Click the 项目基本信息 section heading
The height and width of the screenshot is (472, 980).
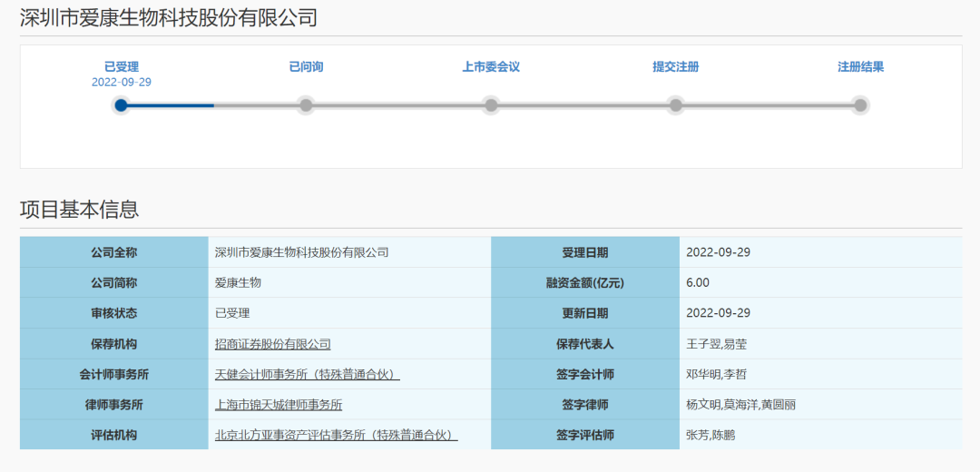tap(80, 210)
